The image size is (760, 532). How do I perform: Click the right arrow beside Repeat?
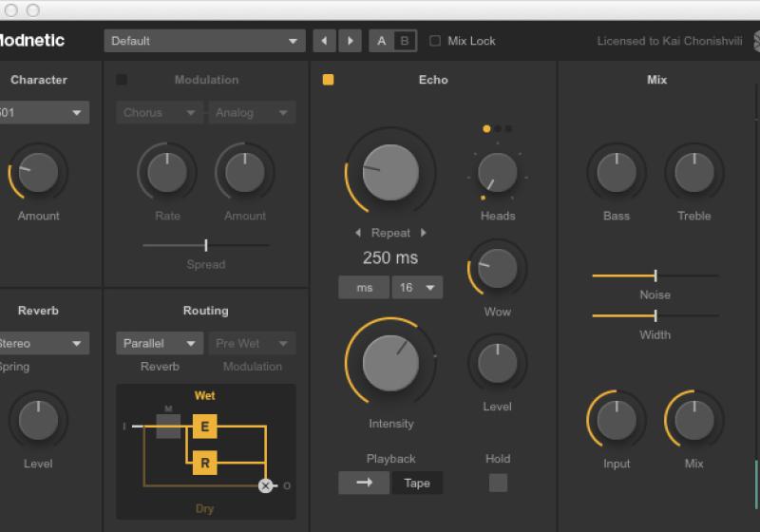(x=424, y=233)
